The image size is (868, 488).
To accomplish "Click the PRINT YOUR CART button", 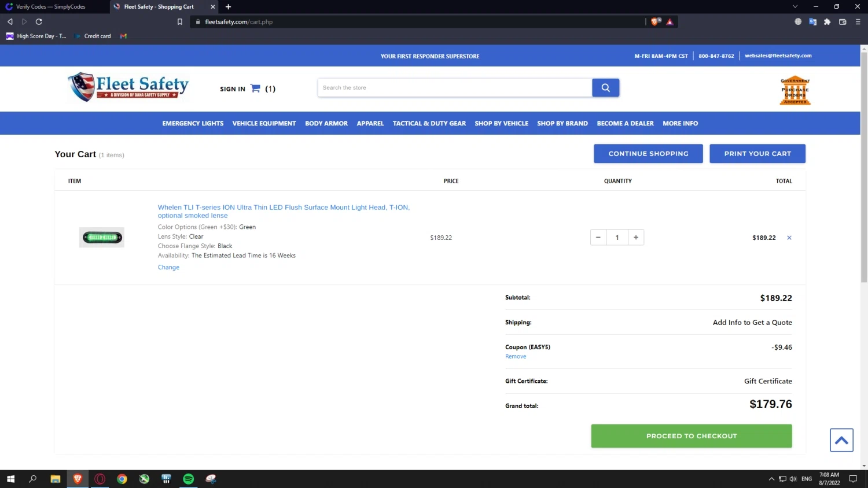I will [757, 154].
